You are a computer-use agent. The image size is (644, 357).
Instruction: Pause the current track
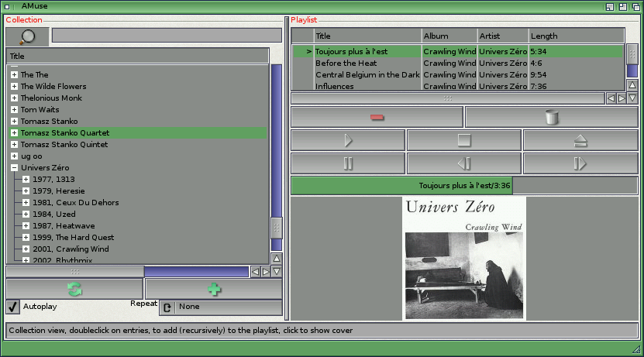348,163
